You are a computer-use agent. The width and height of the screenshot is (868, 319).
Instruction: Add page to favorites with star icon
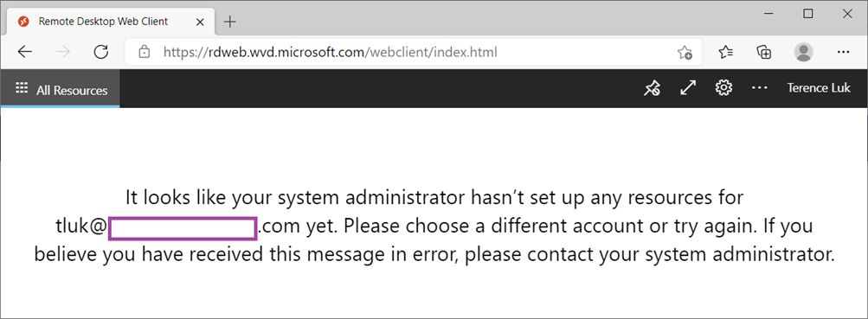pyautogui.click(x=685, y=53)
